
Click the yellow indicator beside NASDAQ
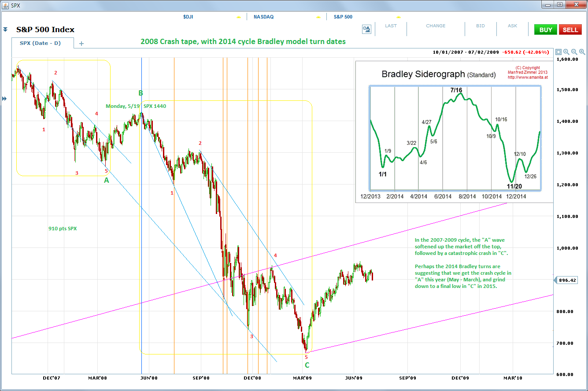[x=318, y=17]
